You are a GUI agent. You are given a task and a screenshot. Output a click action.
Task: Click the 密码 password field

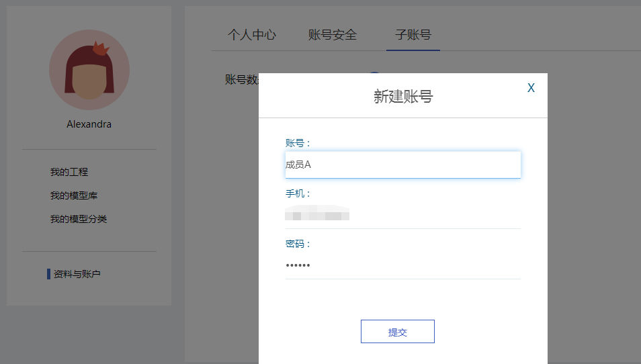tap(403, 265)
